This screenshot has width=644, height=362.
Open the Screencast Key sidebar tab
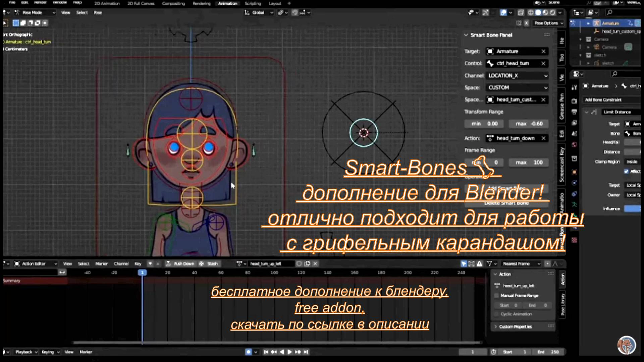click(x=562, y=164)
